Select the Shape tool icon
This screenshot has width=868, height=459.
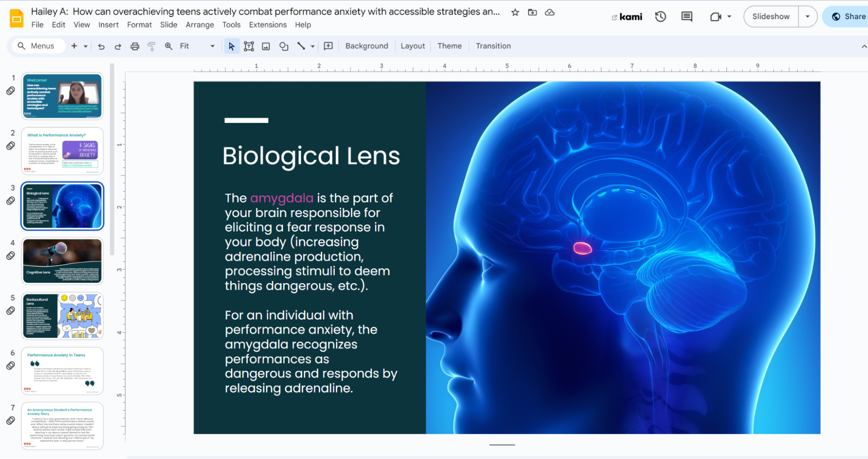point(284,46)
